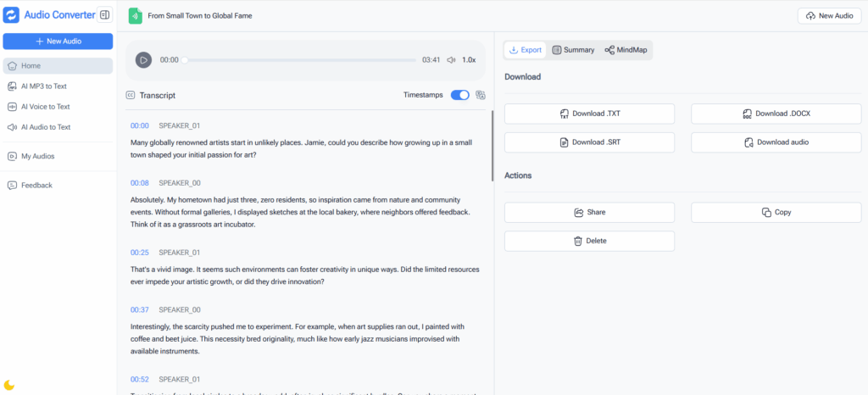Open the Home sidebar item
The width and height of the screenshot is (868, 395).
coord(58,66)
